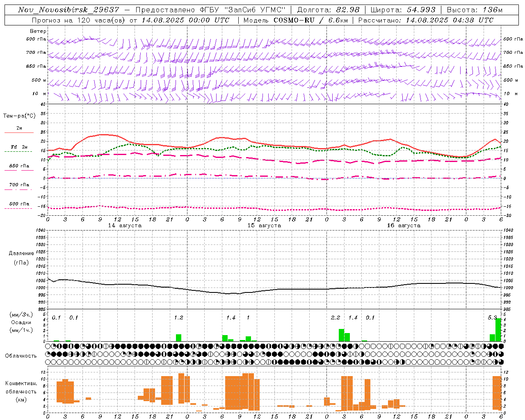Click the Тем-ра(°C) temperature axis label
The width and height of the screenshot is (525, 420).
click(19, 116)
